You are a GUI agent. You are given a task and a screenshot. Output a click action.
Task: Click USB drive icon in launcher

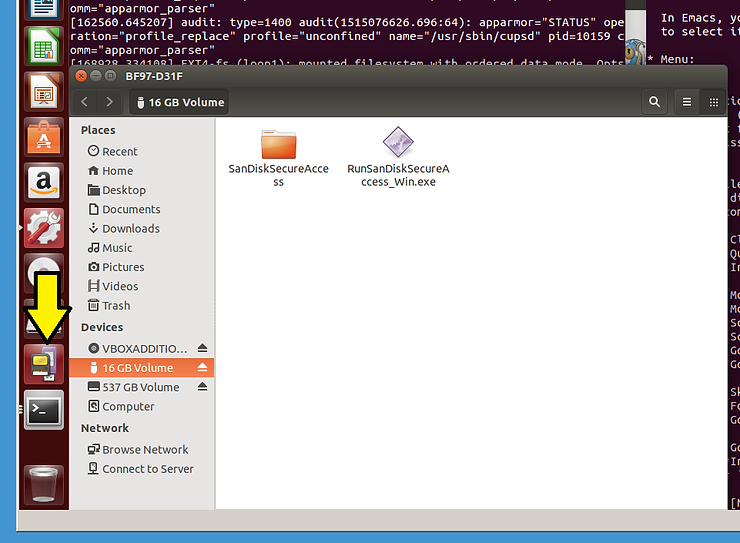click(x=44, y=363)
